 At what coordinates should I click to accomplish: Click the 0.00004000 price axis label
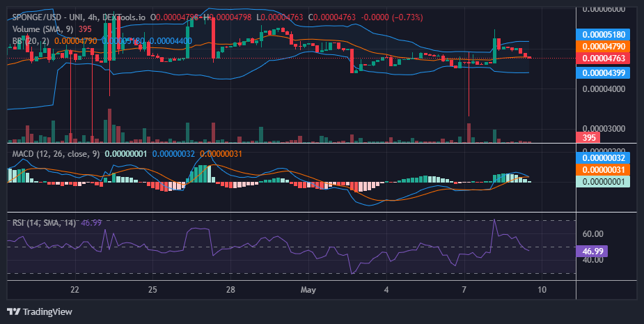[x=604, y=88]
